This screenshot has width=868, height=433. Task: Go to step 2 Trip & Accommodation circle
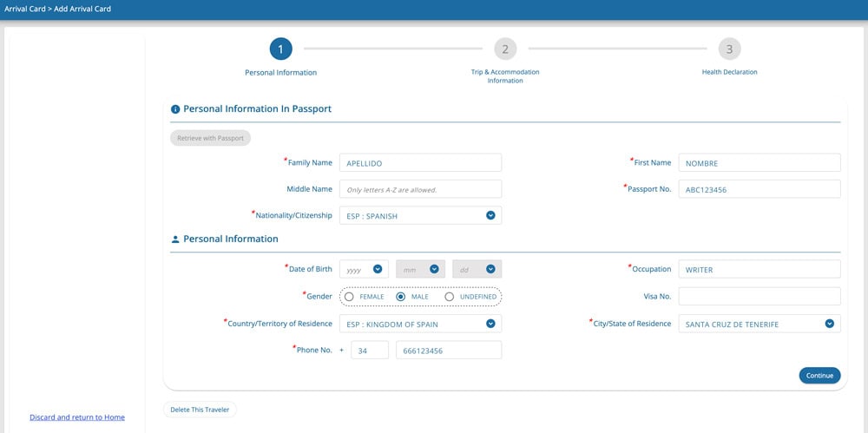pyautogui.click(x=504, y=49)
